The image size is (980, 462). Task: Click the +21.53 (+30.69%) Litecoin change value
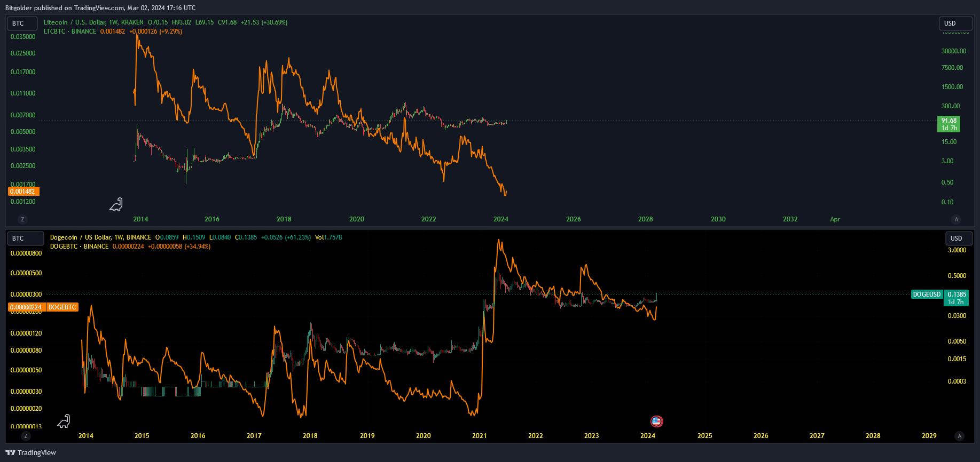point(264,22)
